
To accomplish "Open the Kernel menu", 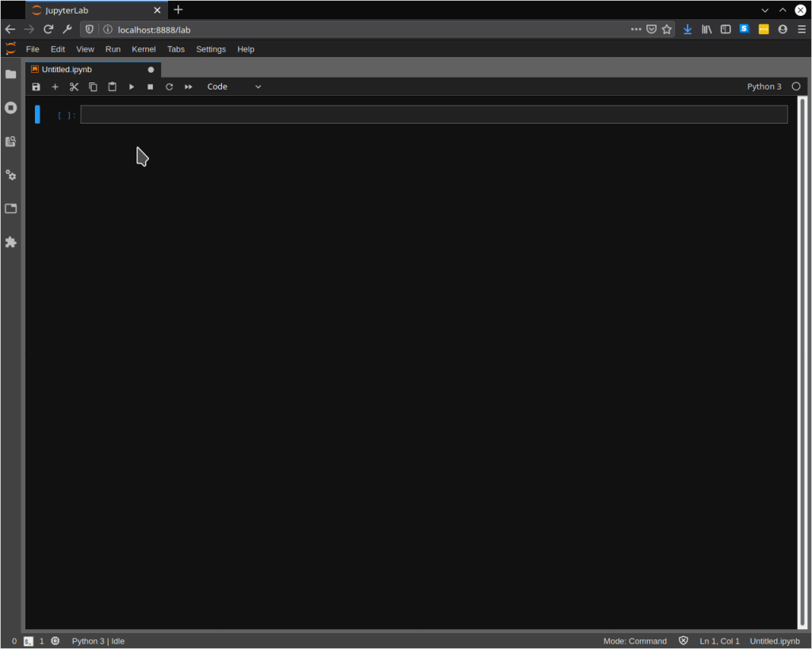I will pyautogui.click(x=144, y=49).
